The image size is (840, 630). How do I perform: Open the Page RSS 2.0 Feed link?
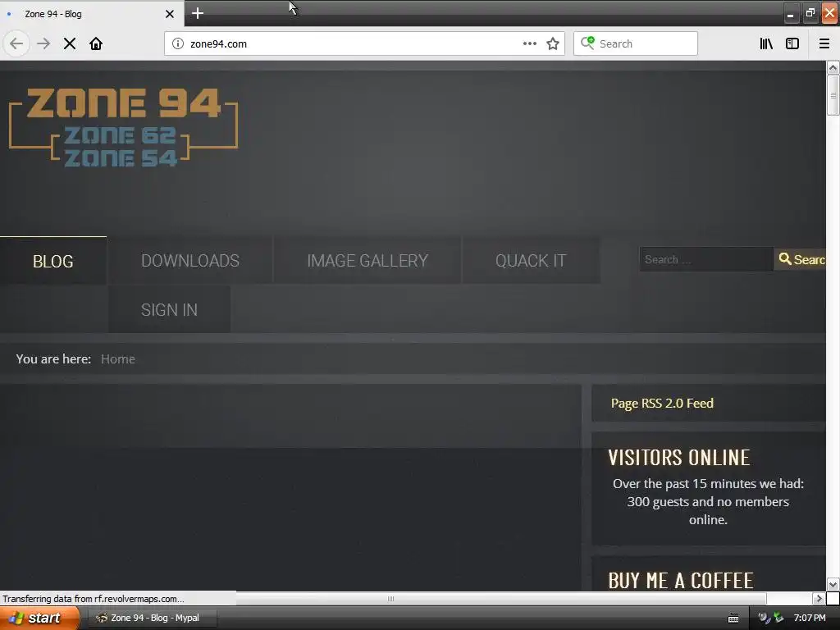(x=662, y=403)
